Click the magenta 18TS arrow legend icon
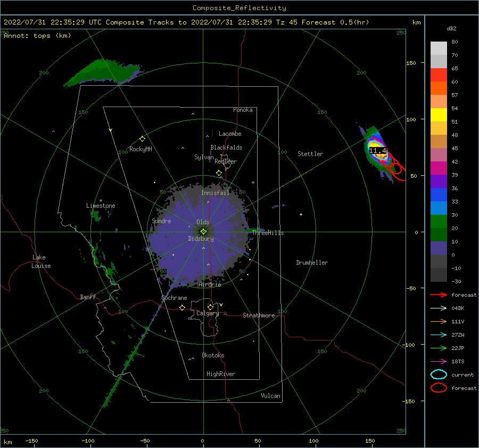The image size is (479, 448). click(439, 362)
